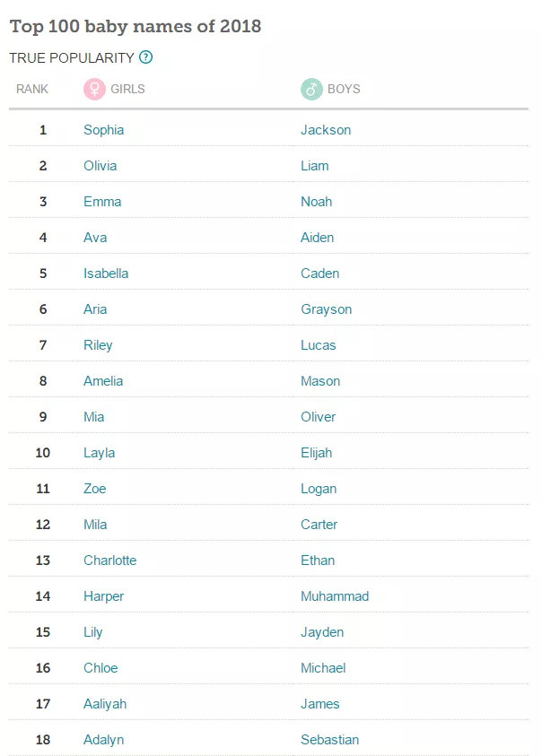The image size is (542, 756).
Task: Click the True Popularity help question icon
Action: point(145,57)
